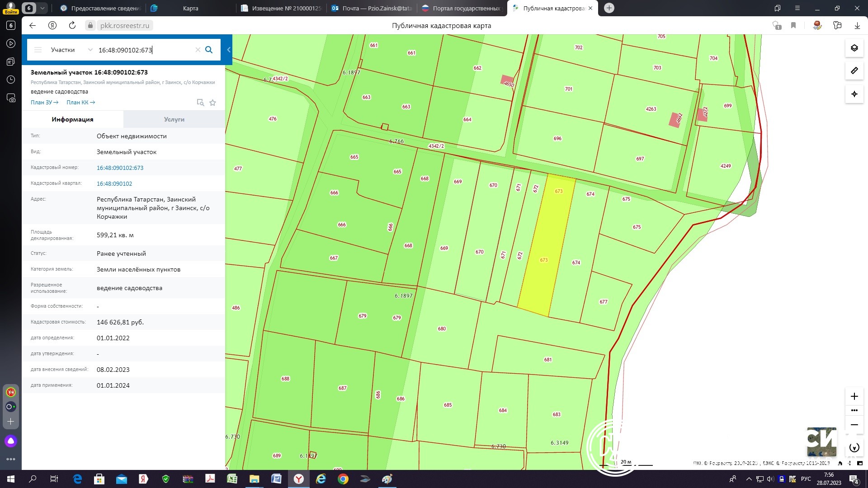868x488 pixels.
Task: Open cadastral number 16:48:090102:673 link
Action: point(120,168)
